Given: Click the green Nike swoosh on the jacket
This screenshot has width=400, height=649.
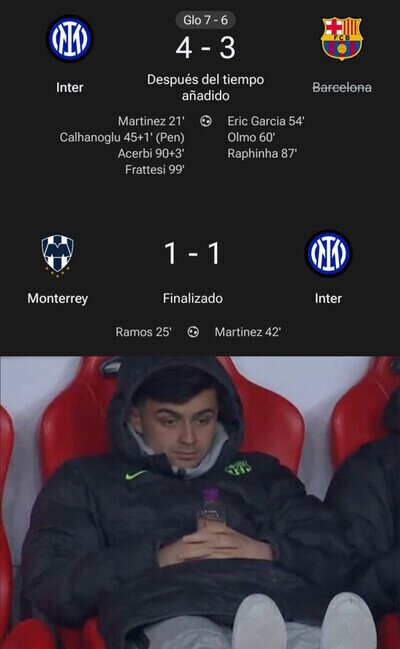Looking at the screenshot, I should (x=136, y=475).
